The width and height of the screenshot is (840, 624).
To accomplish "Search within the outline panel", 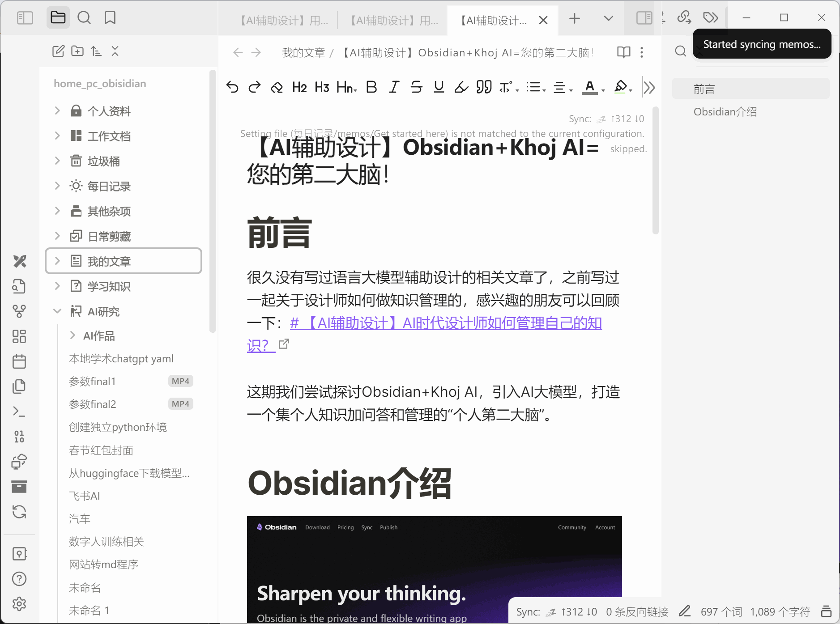I will pyautogui.click(x=681, y=51).
